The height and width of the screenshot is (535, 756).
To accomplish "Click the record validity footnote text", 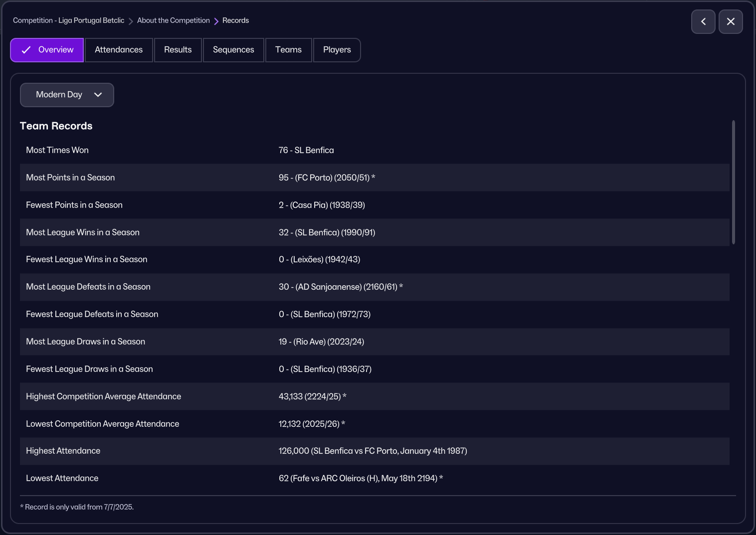I will [x=77, y=507].
